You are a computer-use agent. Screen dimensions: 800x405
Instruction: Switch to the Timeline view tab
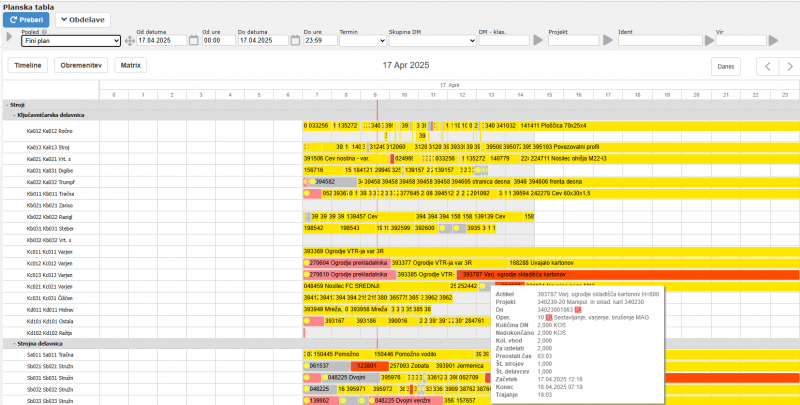[x=27, y=65]
